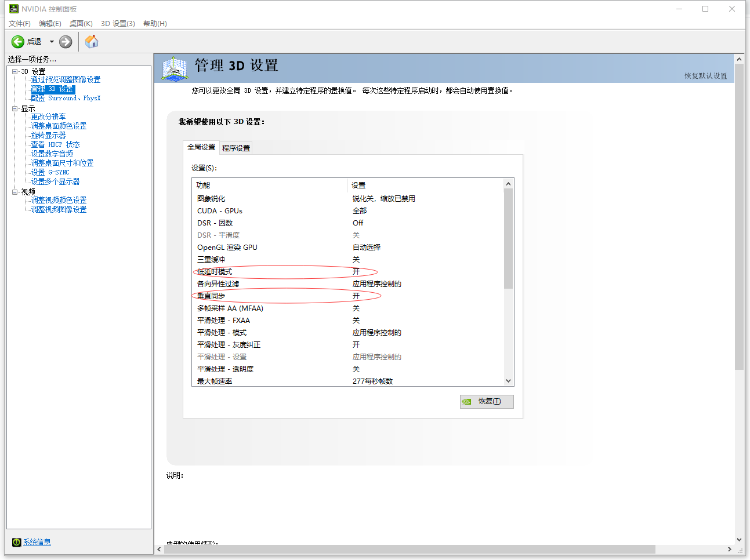Click the Forward arrow icon in toolbar

66,42
